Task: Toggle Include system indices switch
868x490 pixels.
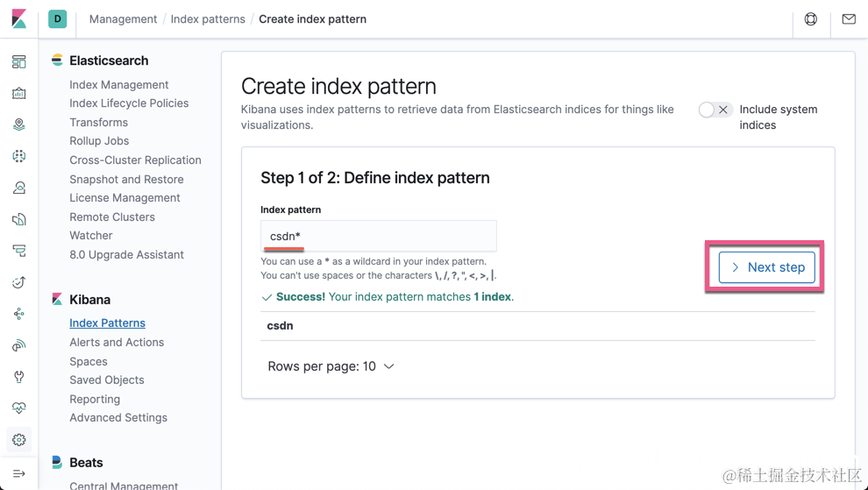Action: pos(715,110)
